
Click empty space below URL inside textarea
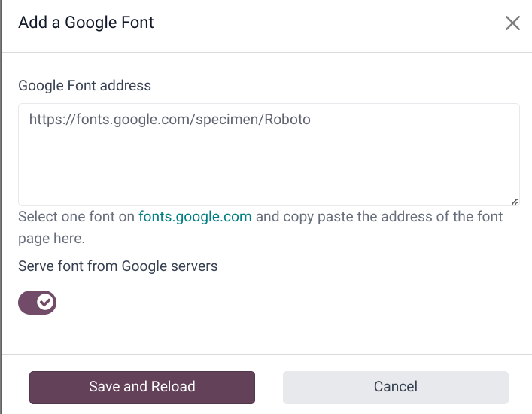click(x=269, y=169)
